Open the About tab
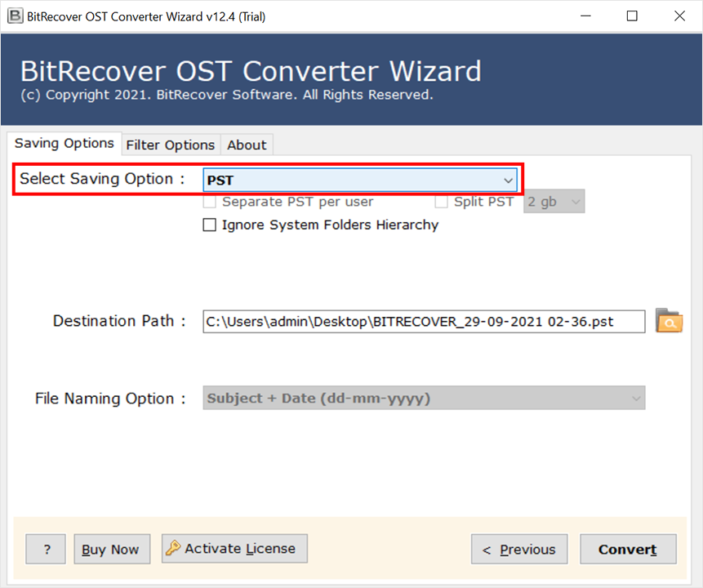This screenshot has width=703, height=588. 247,145
